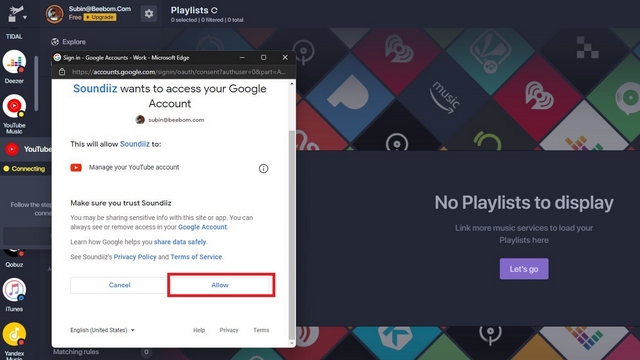Click the Google favicon in Edge title bar
This screenshot has width=640, height=360.
[x=58, y=58]
